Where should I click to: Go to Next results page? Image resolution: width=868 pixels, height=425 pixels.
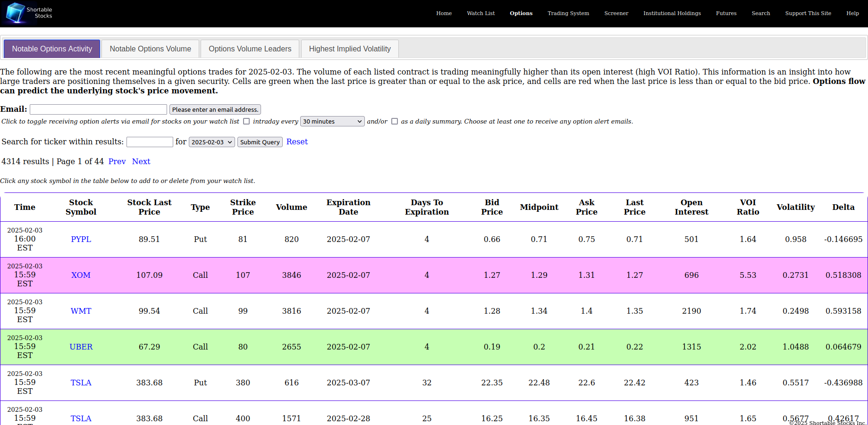(x=141, y=161)
